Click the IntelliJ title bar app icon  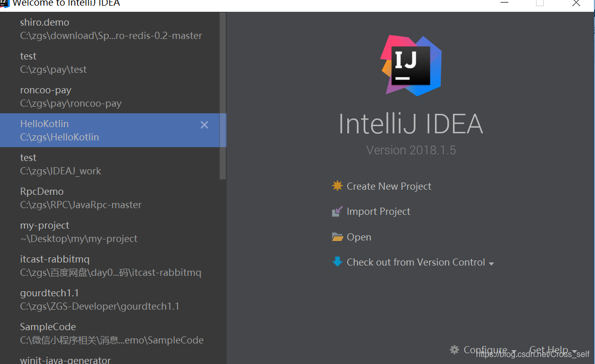[5, 4]
